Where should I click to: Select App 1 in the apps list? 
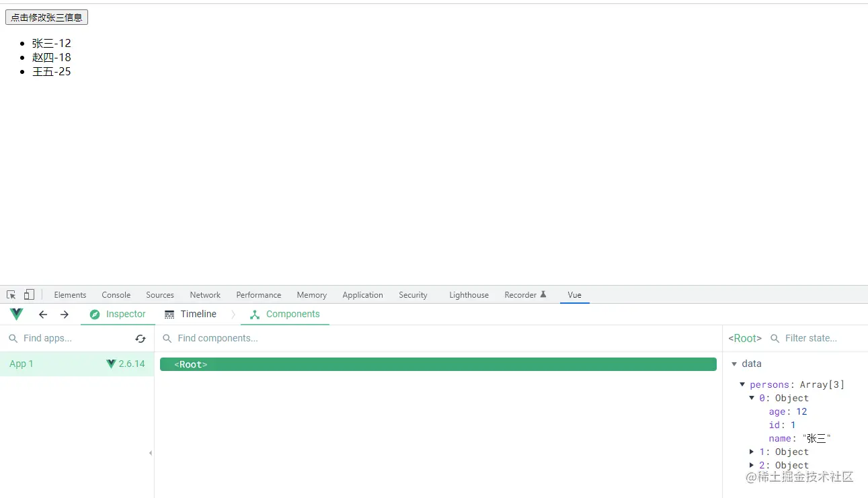77,364
